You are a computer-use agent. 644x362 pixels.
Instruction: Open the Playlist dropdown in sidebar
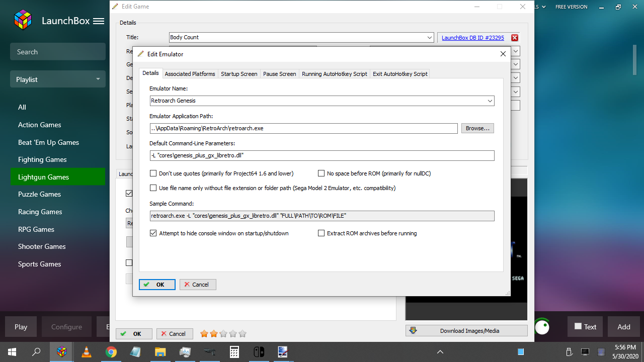[x=58, y=79]
